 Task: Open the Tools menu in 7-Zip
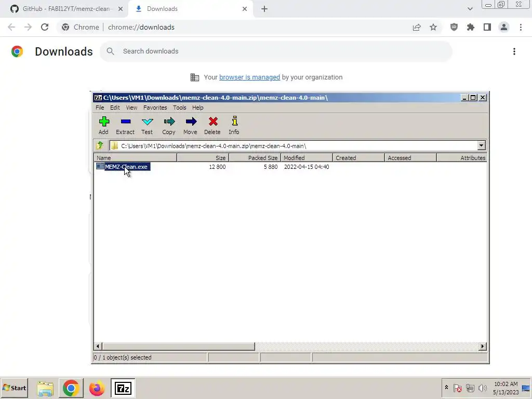[x=179, y=108]
